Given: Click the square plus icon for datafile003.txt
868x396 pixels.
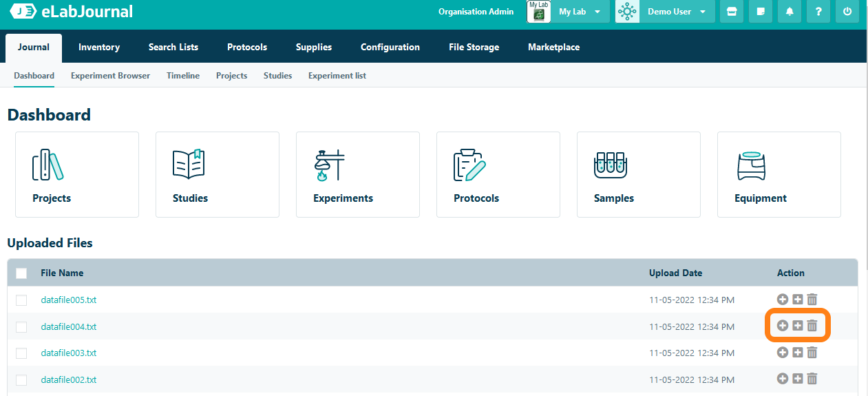Looking at the screenshot, I should coord(798,353).
